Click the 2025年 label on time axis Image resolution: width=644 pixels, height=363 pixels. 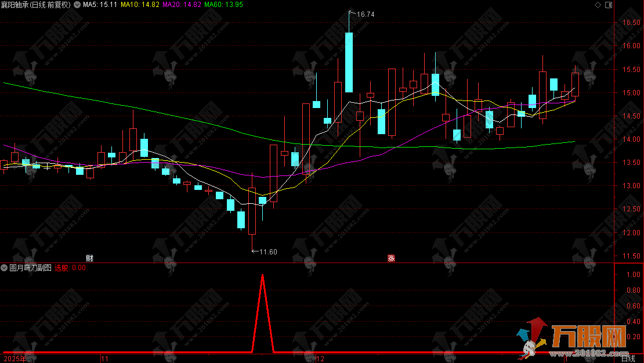point(15,359)
